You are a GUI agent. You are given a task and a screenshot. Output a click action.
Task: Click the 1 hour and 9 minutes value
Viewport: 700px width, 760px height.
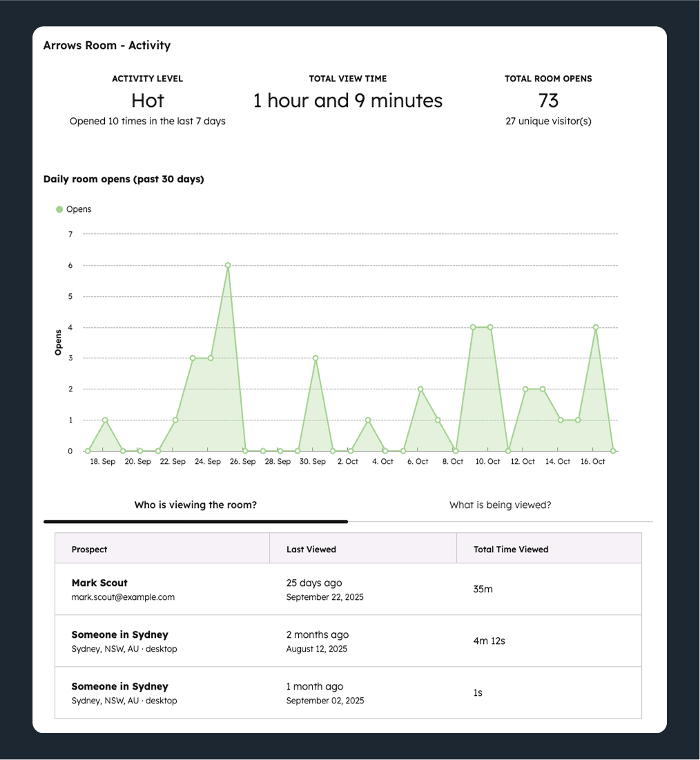click(348, 101)
